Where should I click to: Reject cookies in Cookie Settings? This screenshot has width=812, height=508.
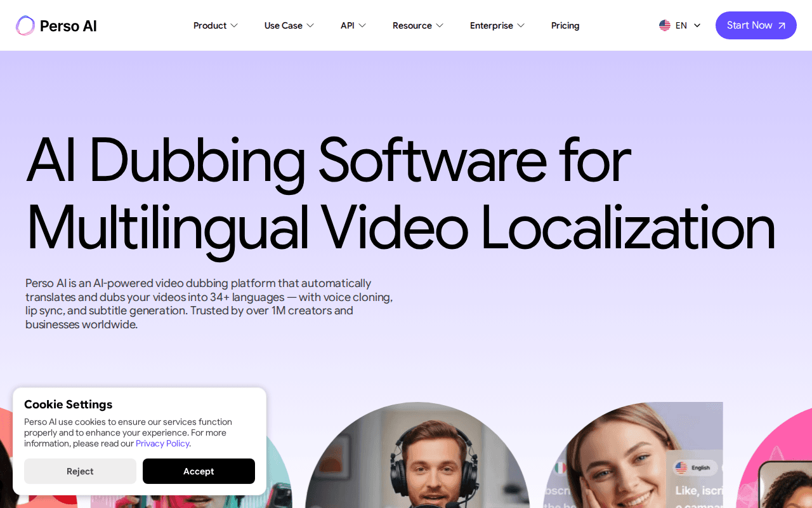point(80,471)
